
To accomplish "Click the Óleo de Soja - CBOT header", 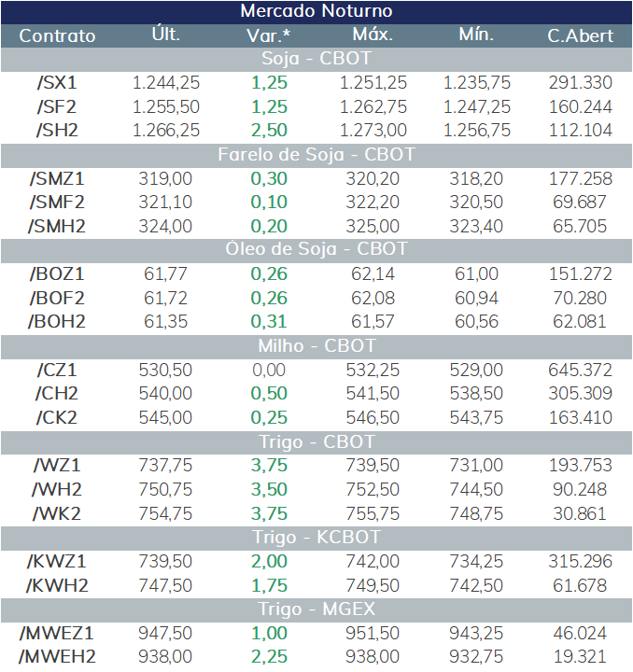I will [x=316, y=250].
